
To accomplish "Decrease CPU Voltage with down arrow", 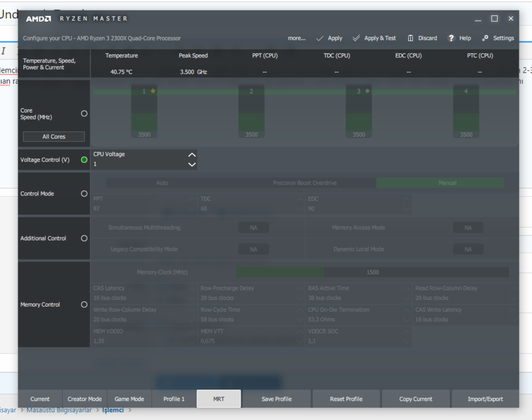I will coord(192,164).
